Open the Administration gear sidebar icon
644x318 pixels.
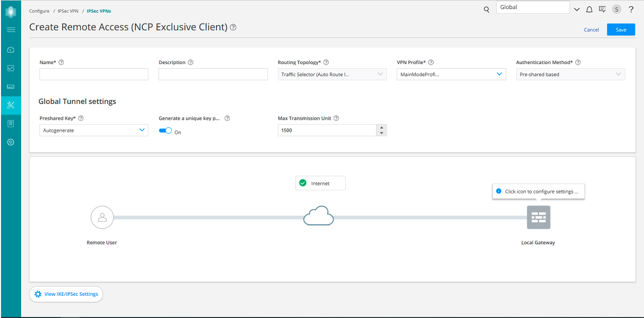11,142
